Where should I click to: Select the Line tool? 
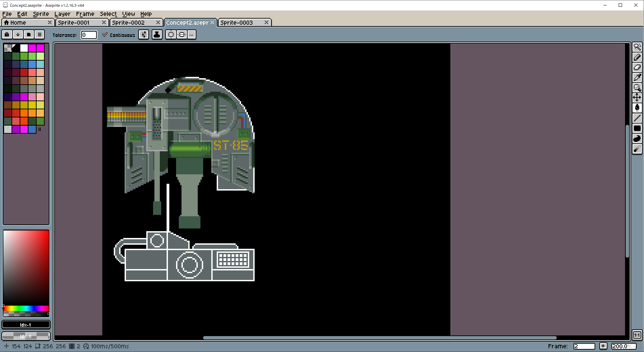click(x=637, y=118)
